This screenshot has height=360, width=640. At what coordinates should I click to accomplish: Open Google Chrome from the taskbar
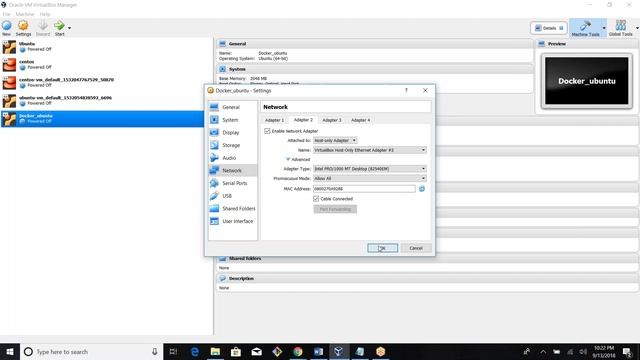(298, 351)
